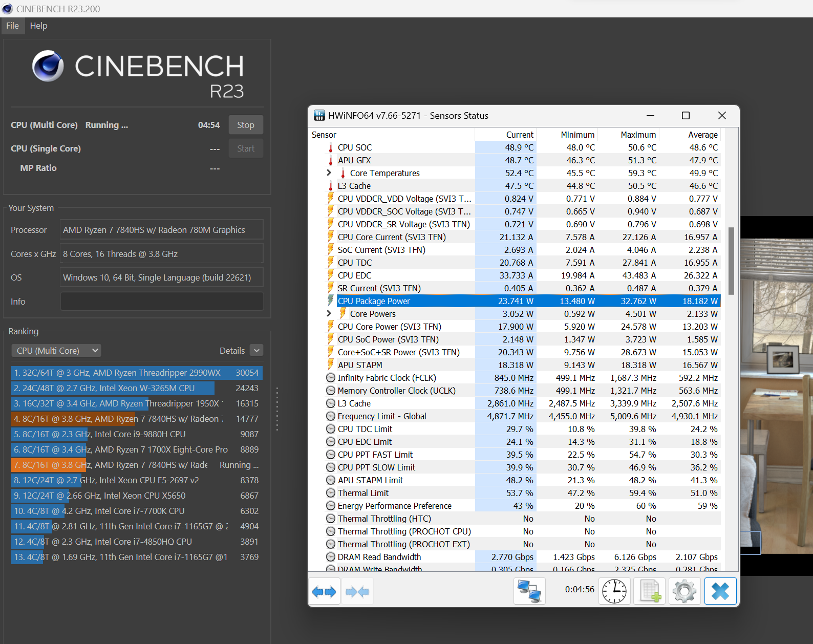
Task: Click the HWiNFO64 title bar app icon
Action: click(319, 116)
